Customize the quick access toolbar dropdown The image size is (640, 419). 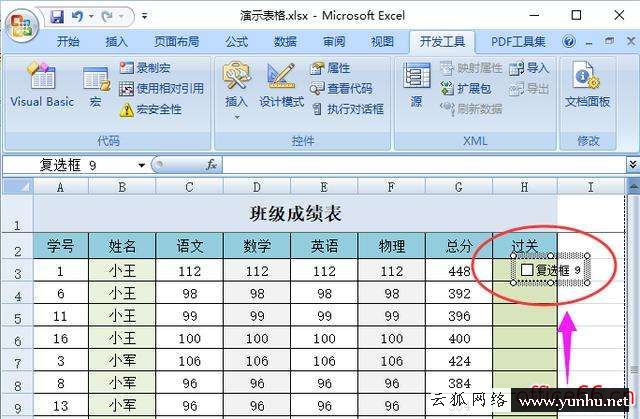click(144, 16)
